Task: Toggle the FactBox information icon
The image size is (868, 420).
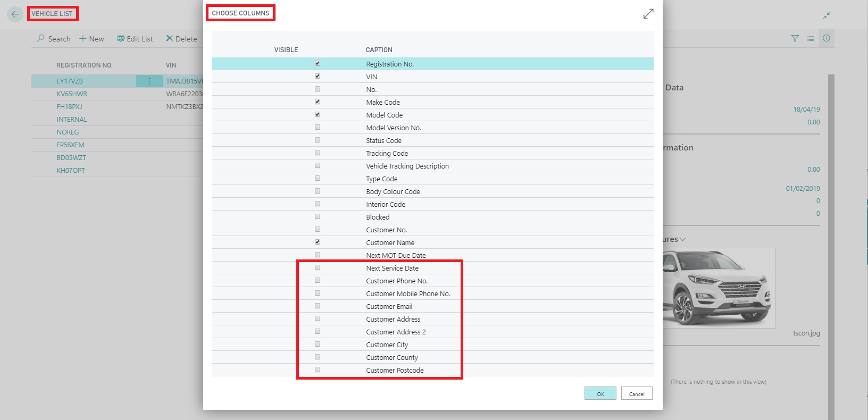Action: [827, 38]
